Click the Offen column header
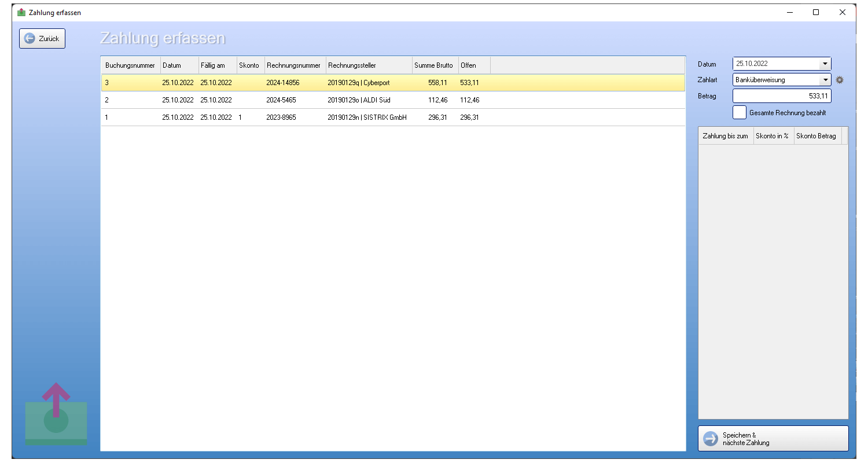868x463 pixels. pos(474,65)
